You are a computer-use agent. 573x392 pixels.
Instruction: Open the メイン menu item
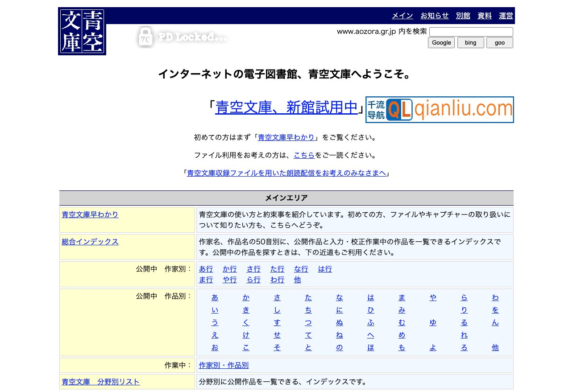[x=402, y=16]
